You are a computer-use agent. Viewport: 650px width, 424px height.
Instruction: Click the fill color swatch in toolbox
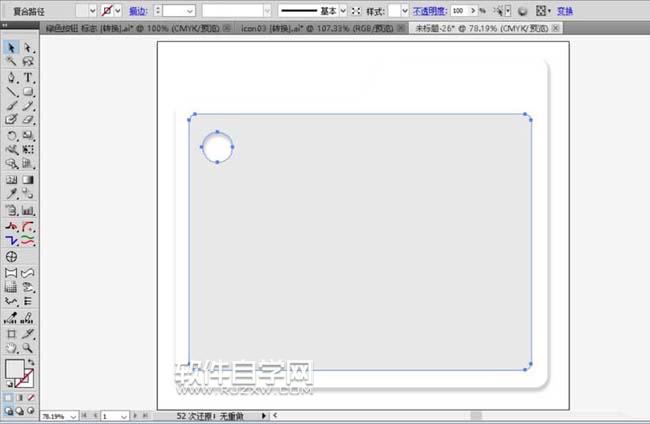15,369
